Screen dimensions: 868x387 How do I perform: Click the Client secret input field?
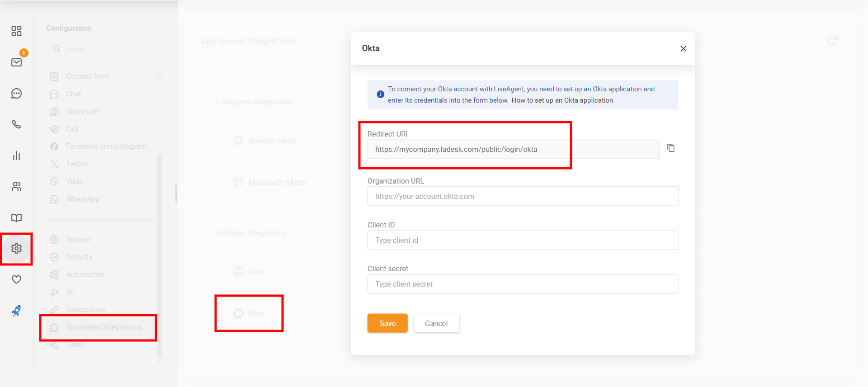tap(522, 284)
